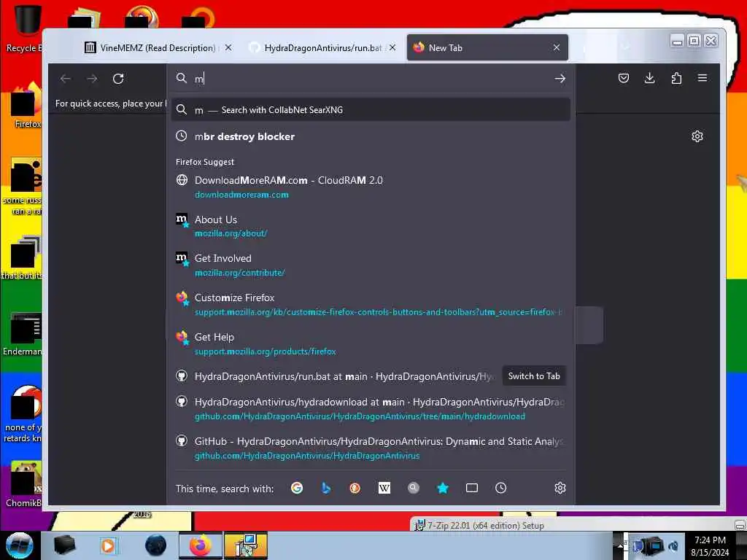Open search settings gear in dropdown

point(560,488)
